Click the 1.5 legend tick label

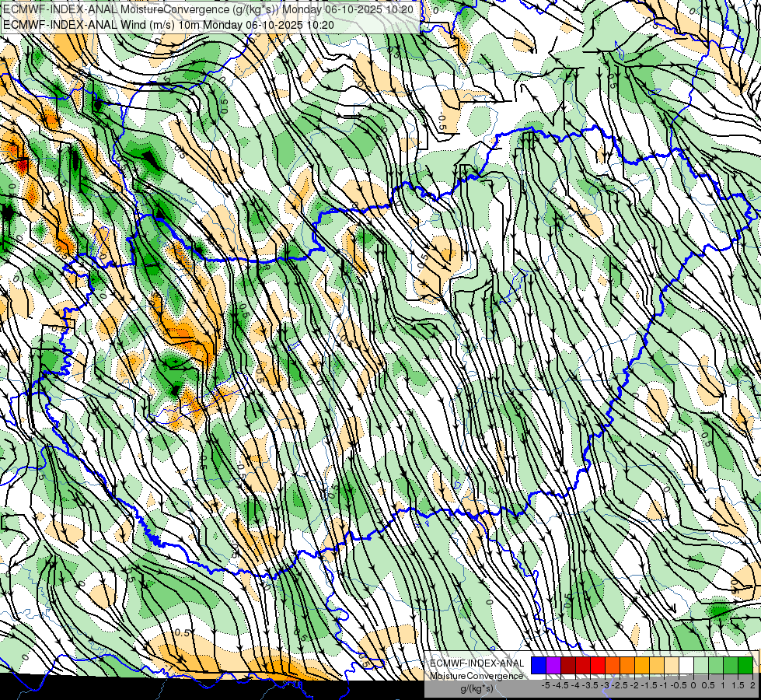coord(738,685)
